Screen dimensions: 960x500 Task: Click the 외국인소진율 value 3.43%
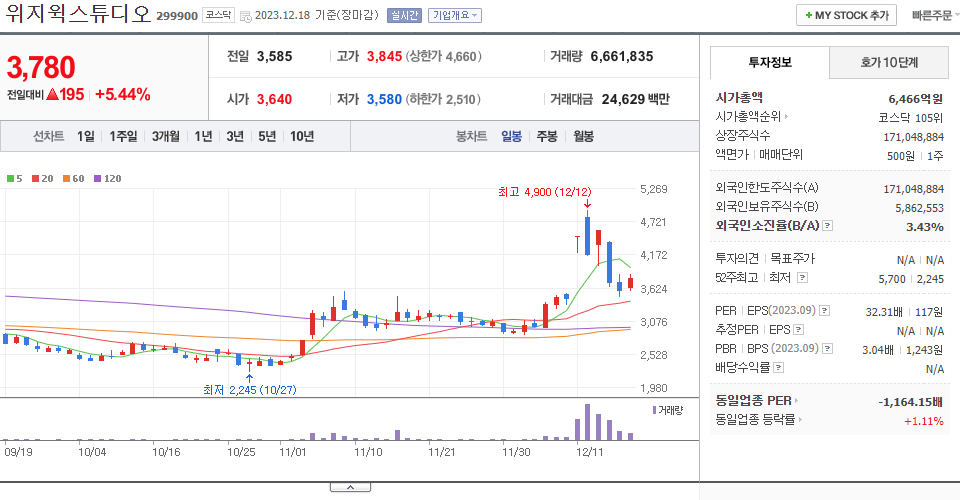click(924, 226)
